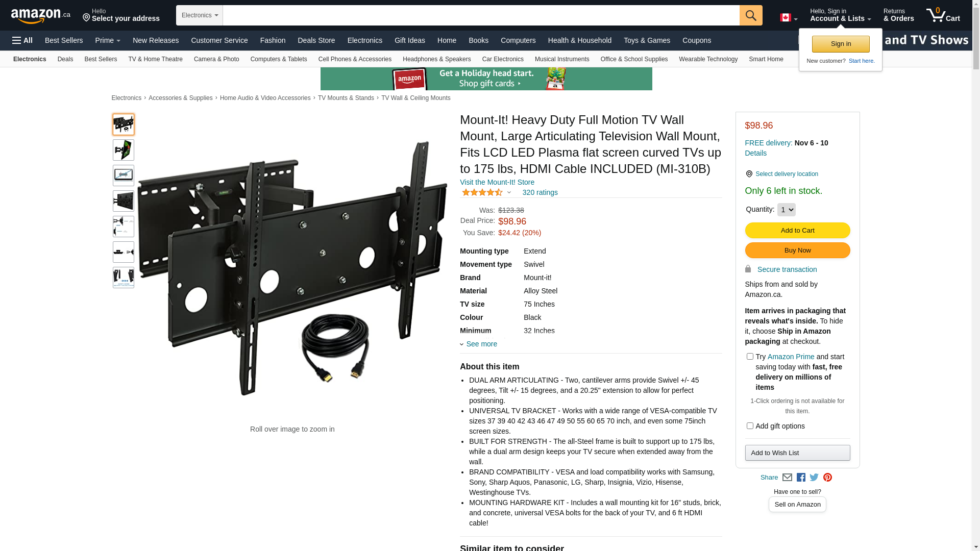Go to the Amazon.ca home logo
This screenshot has width=980, height=551.
(41, 16)
